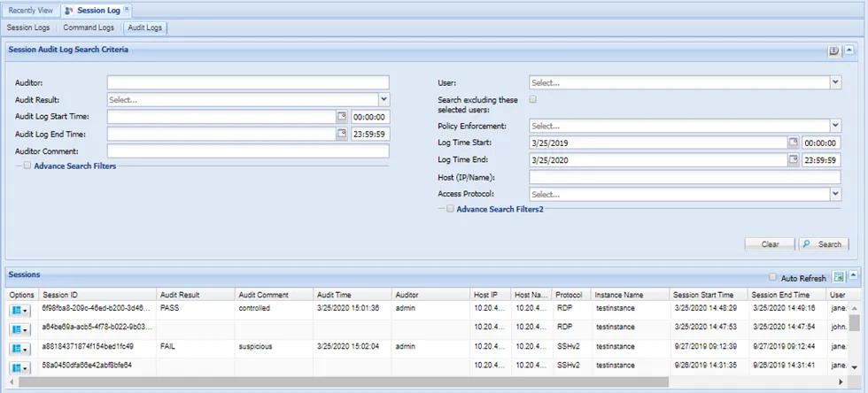Sort by Auditor column header
Screen dimensions: 868x393
[x=430, y=295]
